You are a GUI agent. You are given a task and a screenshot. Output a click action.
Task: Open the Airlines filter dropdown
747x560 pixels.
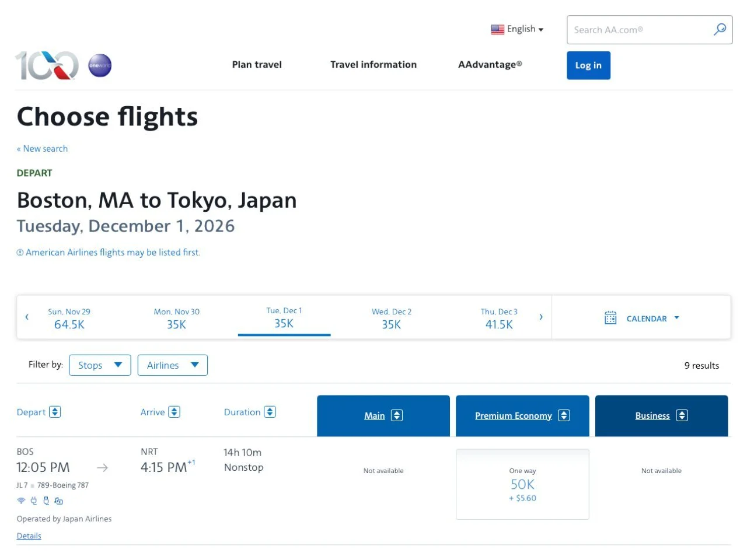(173, 365)
